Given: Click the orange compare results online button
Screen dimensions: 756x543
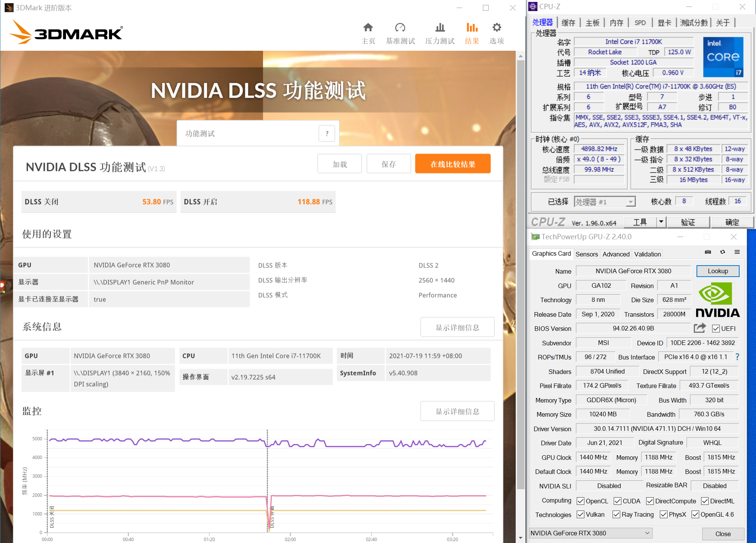Looking at the screenshot, I should 452,164.
